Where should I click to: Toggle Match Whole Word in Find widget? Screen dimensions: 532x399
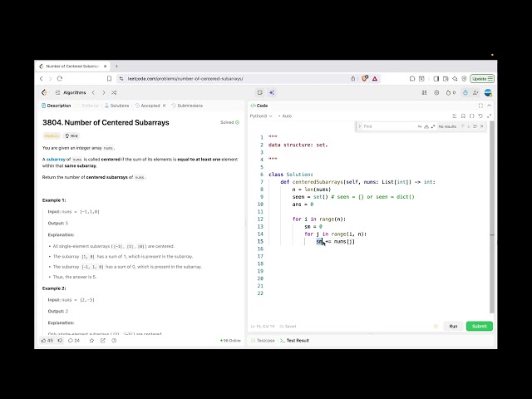point(426,126)
